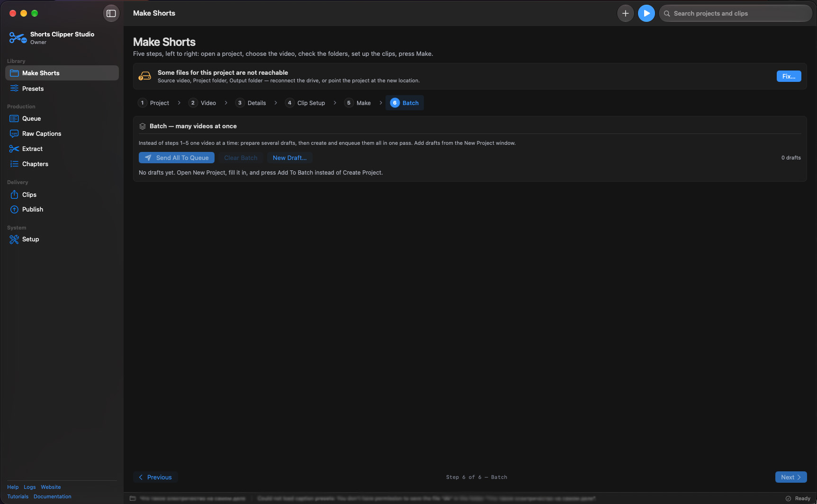Click the Batch stack layers icon
Screen dimensions: 817x504
[x=143, y=126]
